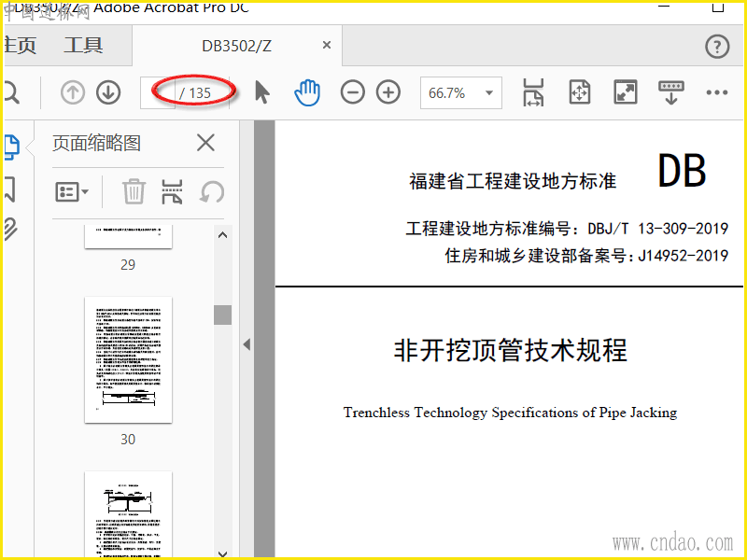
Task: Click the document title 非开挖顶管技术规程
Action: click(510, 350)
